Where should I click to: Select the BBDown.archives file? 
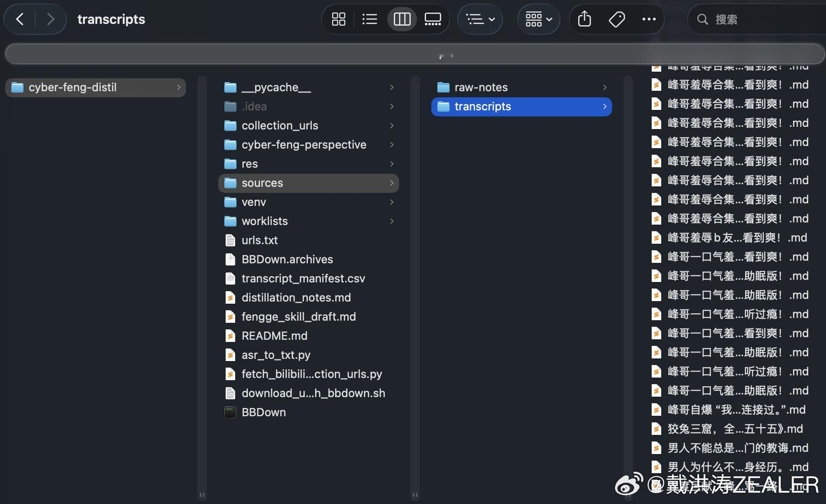(x=309, y=259)
